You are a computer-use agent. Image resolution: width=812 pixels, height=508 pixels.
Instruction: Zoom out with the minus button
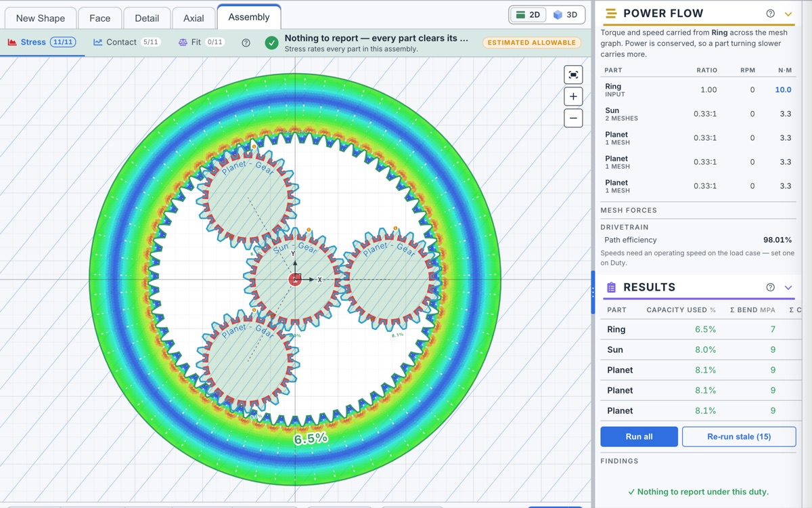pyautogui.click(x=573, y=118)
